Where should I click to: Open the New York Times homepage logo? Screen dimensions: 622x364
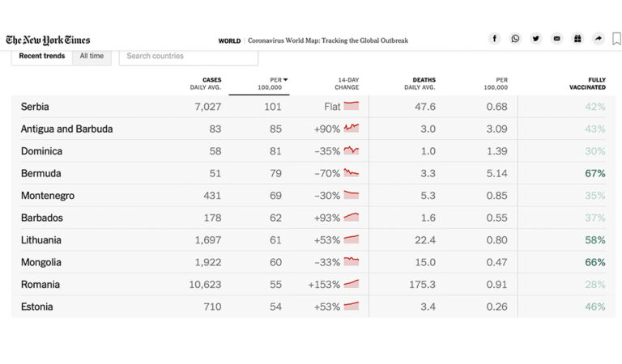pos(48,40)
